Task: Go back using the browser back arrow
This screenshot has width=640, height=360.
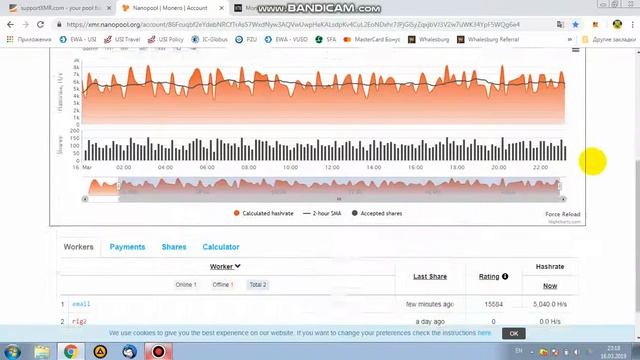Action: 10,24
